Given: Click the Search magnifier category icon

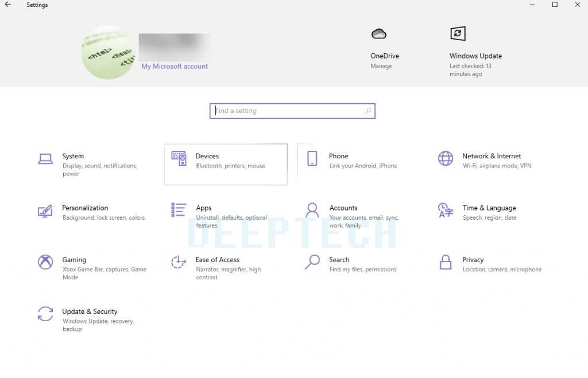Looking at the screenshot, I should [312, 262].
